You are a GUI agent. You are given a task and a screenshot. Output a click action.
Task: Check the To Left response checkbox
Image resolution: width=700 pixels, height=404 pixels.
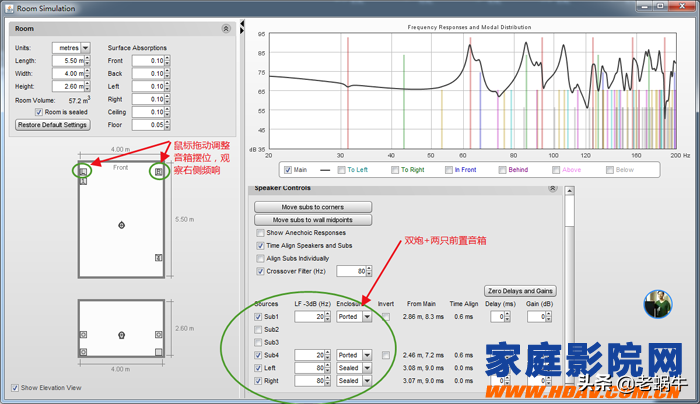click(x=341, y=170)
